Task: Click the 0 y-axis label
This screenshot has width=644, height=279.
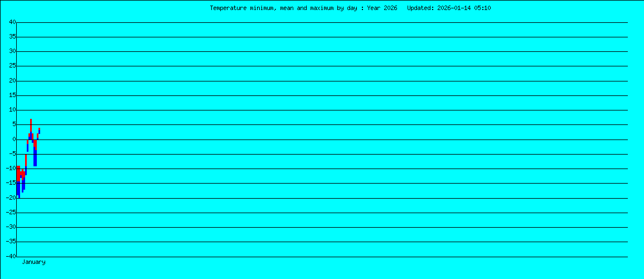Action: 13,139
